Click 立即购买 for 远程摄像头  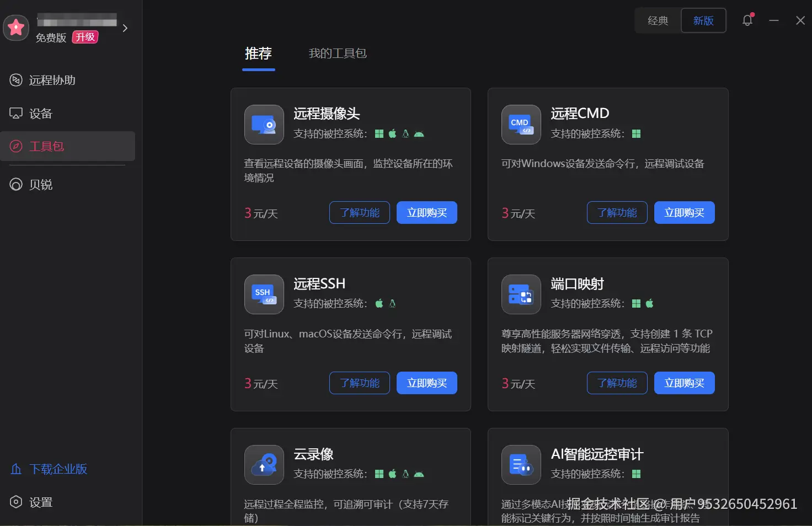point(427,213)
